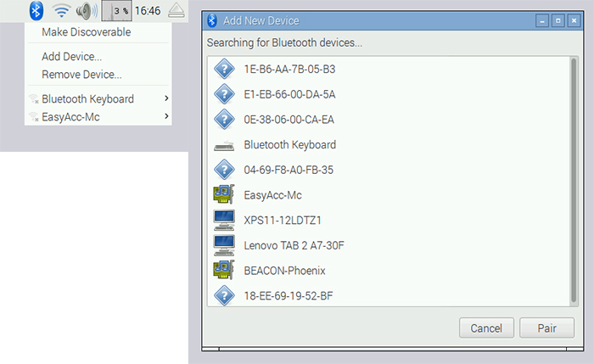The width and height of the screenshot is (594, 364).
Task: Expand the Bluetooth Keyboard submenu arrow
Action: coord(165,99)
